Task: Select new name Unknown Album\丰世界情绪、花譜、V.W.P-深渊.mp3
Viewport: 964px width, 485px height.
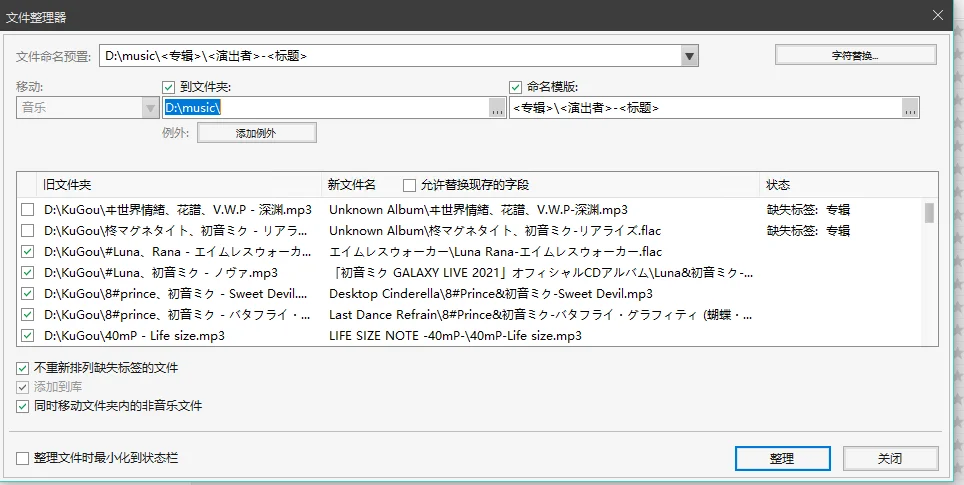Action: tap(478, 210)
